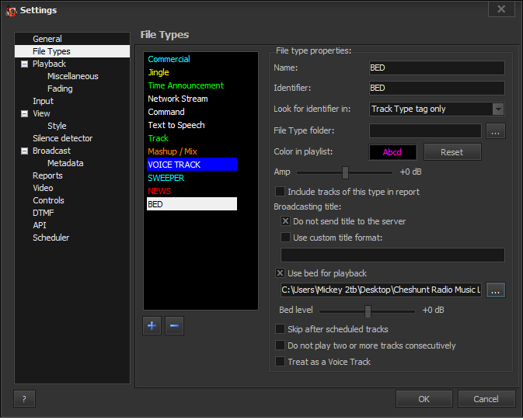Select Command file type

click(x=166, y=113)
